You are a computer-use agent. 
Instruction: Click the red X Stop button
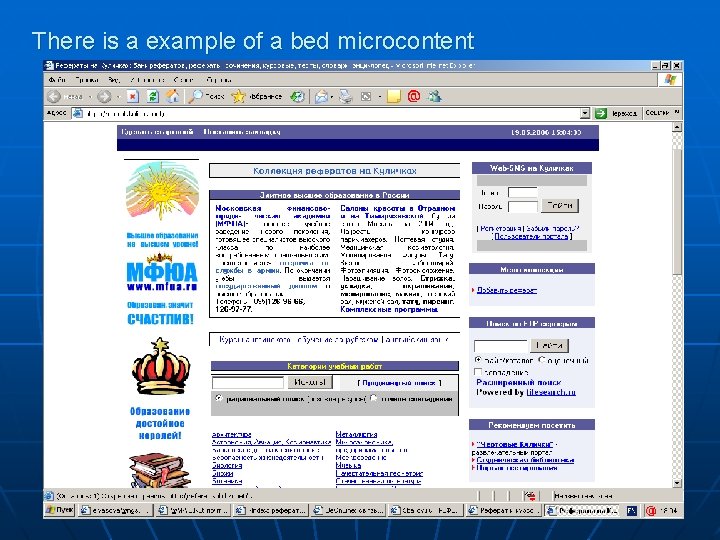[x=133, y=96]
